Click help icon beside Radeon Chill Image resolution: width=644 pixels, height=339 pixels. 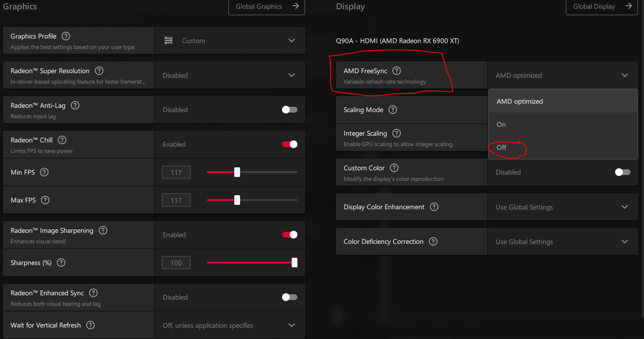(62, 140)
